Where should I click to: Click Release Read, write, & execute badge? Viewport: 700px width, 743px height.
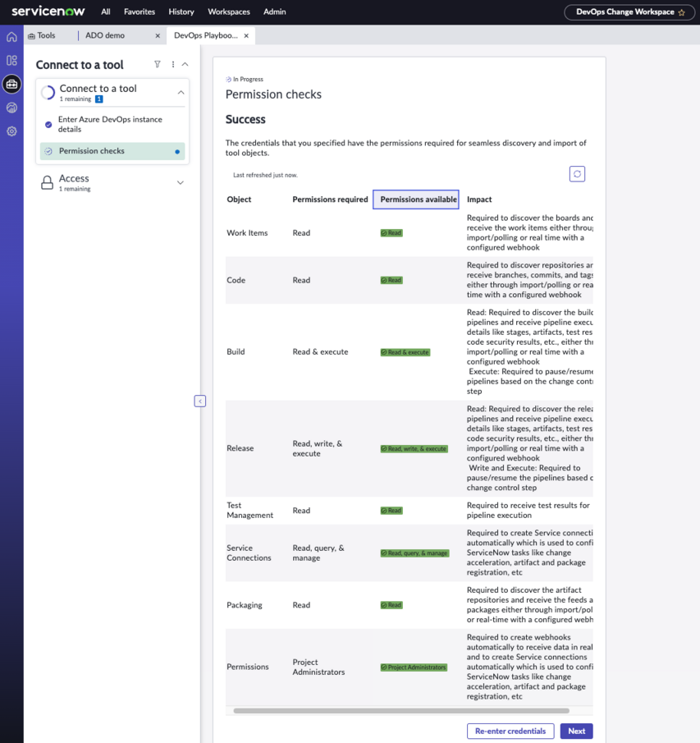[x=414, y=449]
